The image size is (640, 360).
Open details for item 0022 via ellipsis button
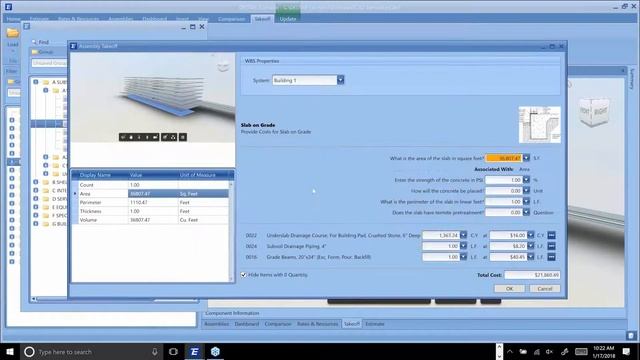point(551,235)
